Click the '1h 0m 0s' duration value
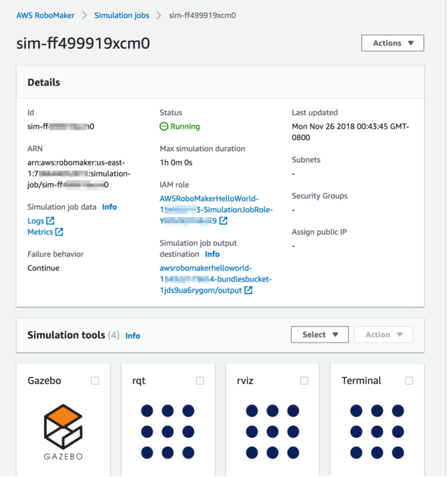Image resolution: width=448 pixels, height=477 pixels. click(x=176, y=163)
